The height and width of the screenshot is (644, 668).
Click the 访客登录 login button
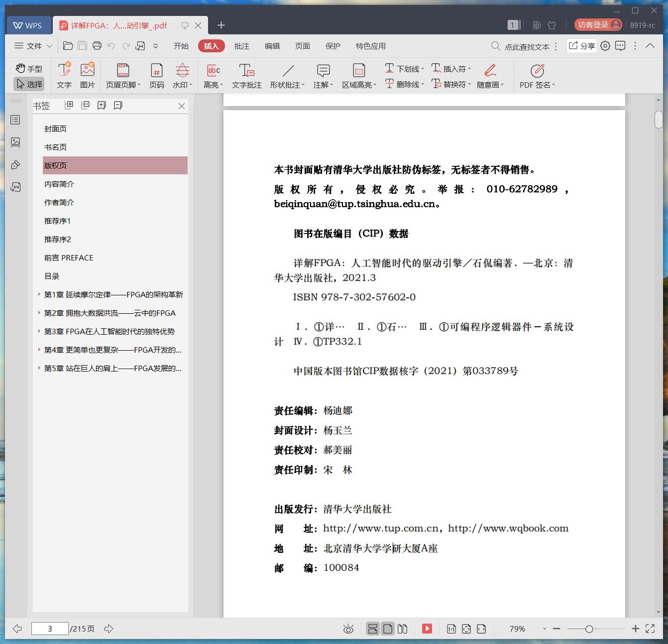click(x=598, y=25)
